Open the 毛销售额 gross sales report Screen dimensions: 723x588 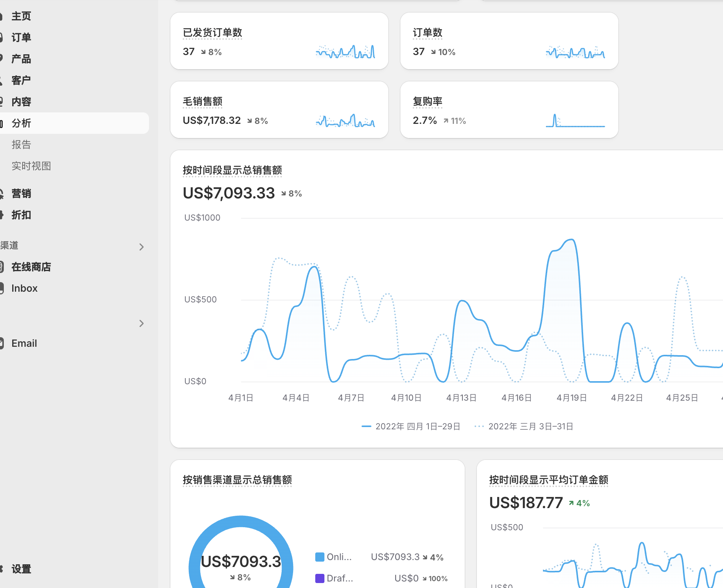click(x=203, y=101)
